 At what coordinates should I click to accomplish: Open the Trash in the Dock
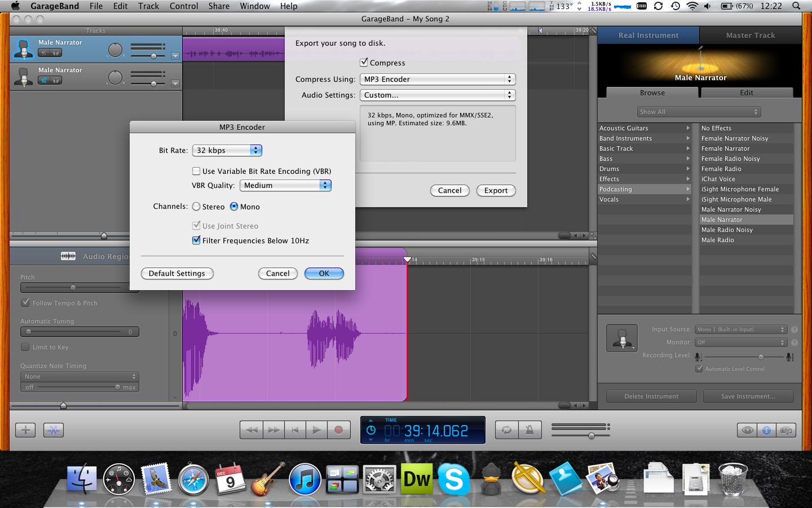click(733, 480)
